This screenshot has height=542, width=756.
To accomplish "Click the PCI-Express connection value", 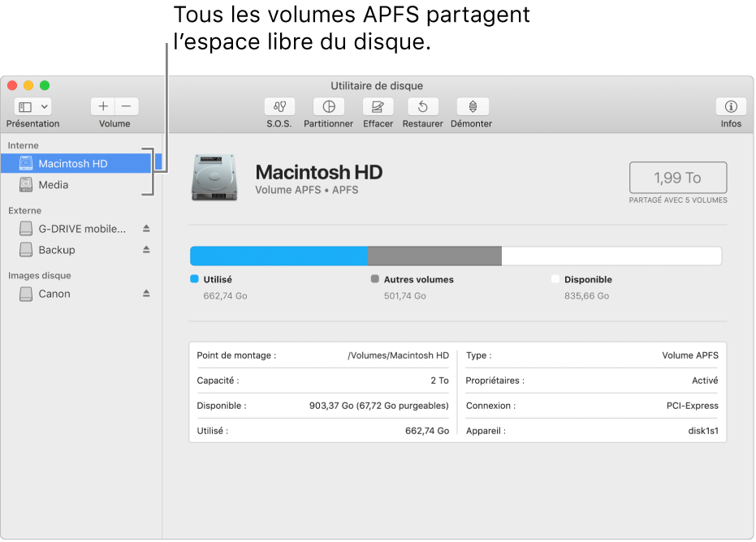I will pos(693,406).
